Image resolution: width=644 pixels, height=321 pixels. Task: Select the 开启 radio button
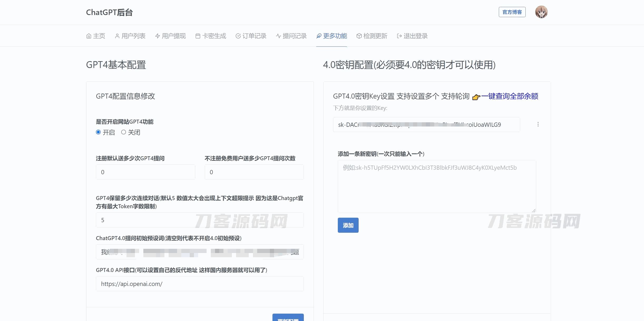(x=98, y=132)
